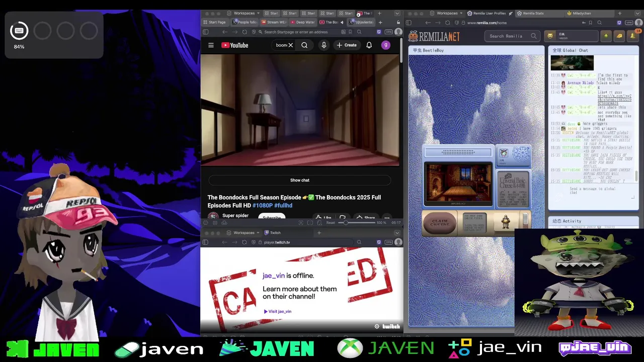Open the Super spider channel name
Viewport: 644px width, 362px height.
(x=235, y=216)
